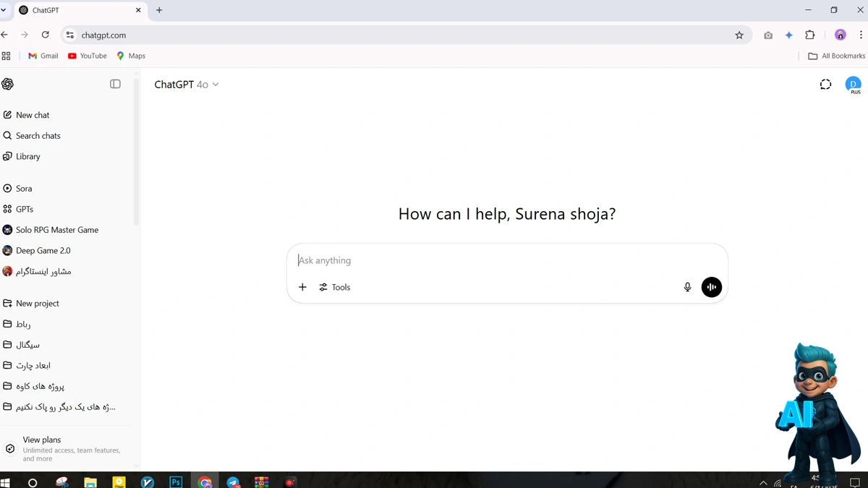The image size is (868, 488).
Task: Open the yellow player app in taskbar
Action: click(x=119, y=482)
